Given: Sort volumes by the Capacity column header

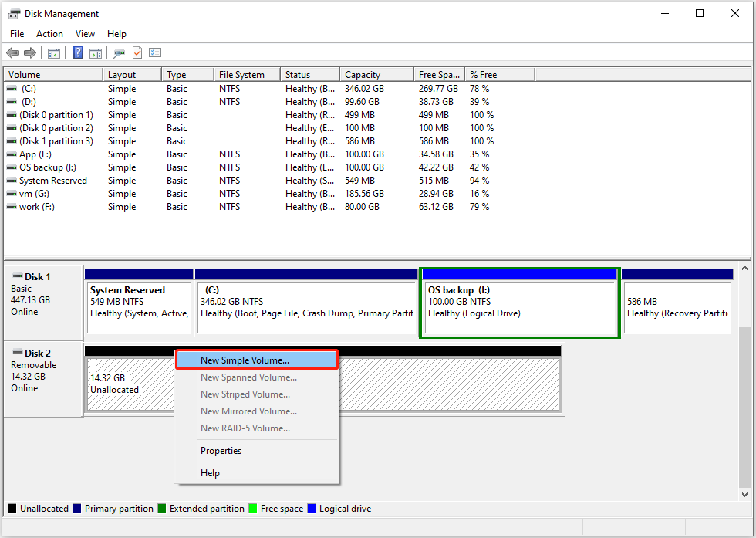Looking at the screenshot, I should point(363,73).
